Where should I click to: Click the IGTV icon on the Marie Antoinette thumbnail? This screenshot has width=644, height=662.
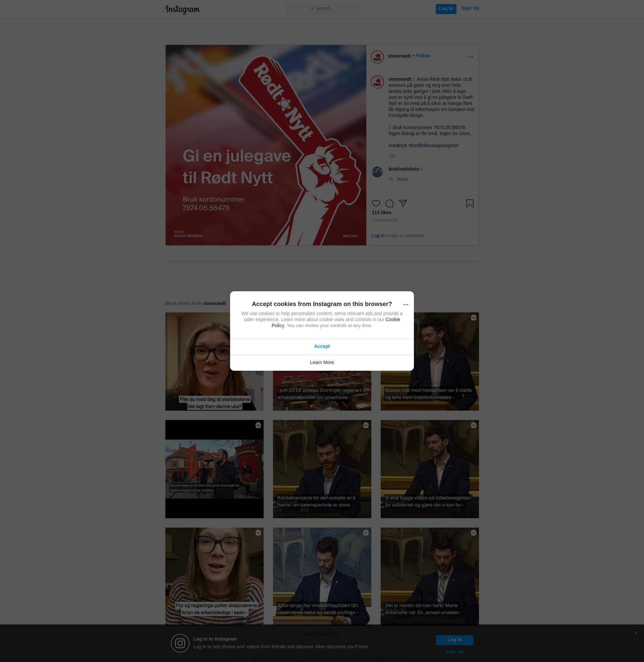point(473,533)
